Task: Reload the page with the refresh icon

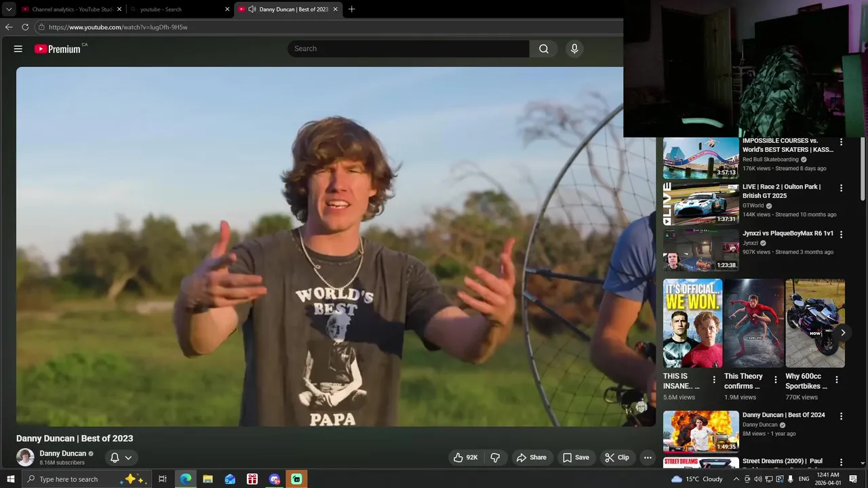Action: (25, 27)
